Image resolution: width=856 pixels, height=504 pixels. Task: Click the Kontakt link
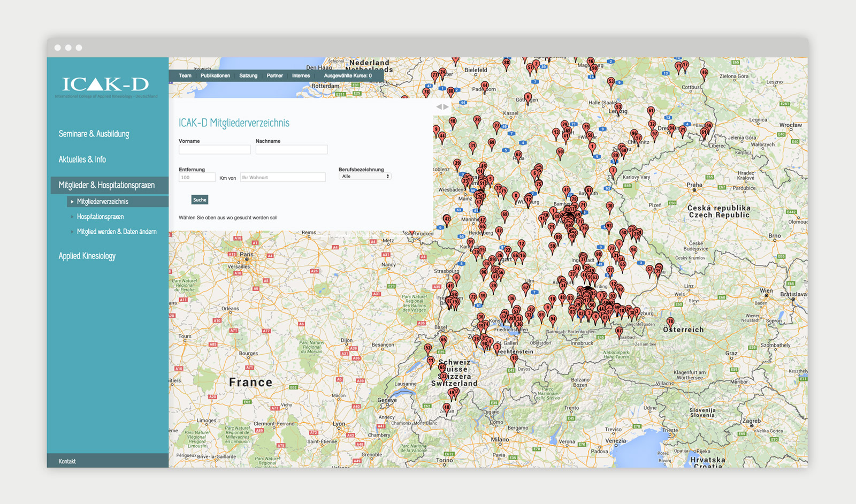click(67, 461)
